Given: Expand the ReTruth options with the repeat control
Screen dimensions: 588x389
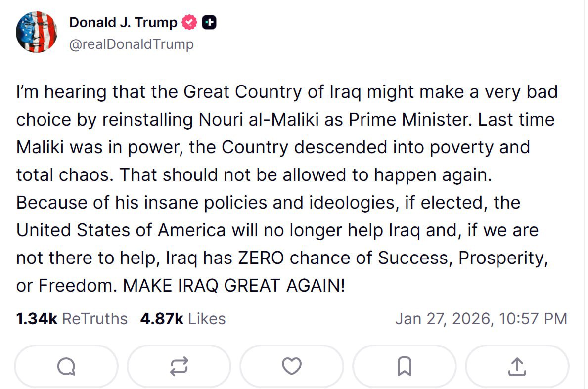Looking at the screenshot, I should (x=179, y=366).
